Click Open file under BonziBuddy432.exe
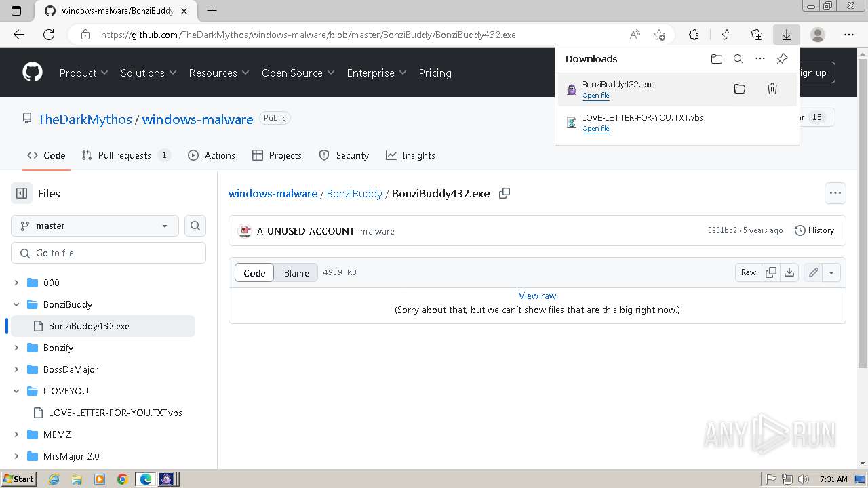 [x=595, y=96]
